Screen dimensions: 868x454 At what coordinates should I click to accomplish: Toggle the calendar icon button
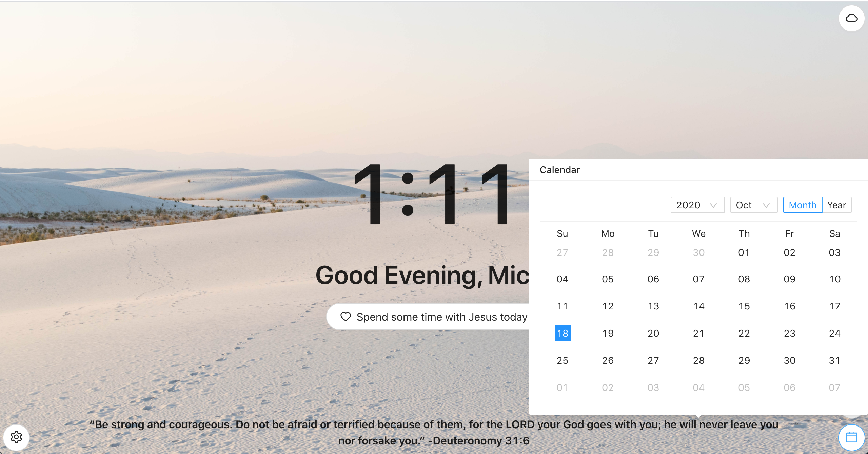[851, 437]
